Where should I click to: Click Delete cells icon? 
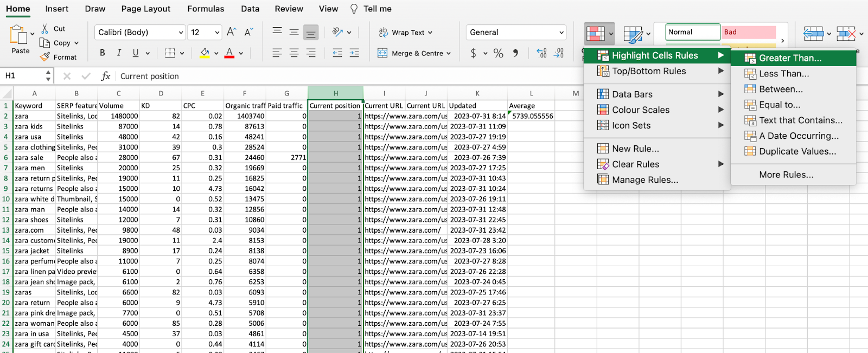846,34
